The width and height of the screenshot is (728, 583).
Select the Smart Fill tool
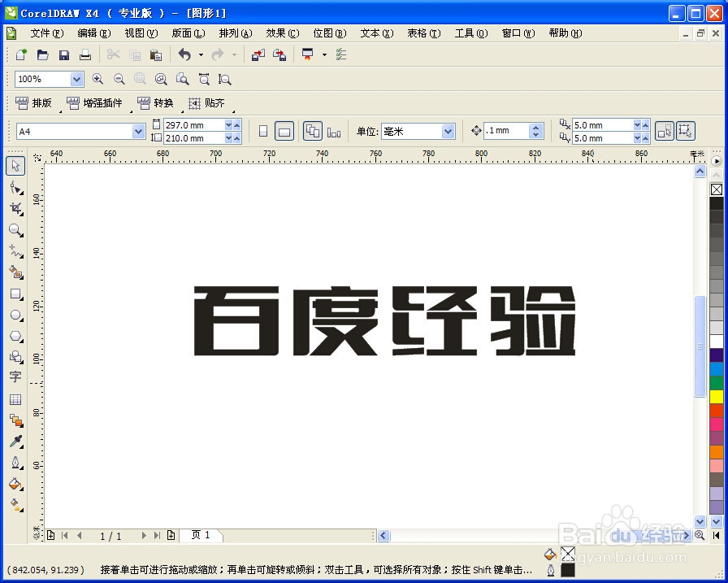(x=15, y=272)
